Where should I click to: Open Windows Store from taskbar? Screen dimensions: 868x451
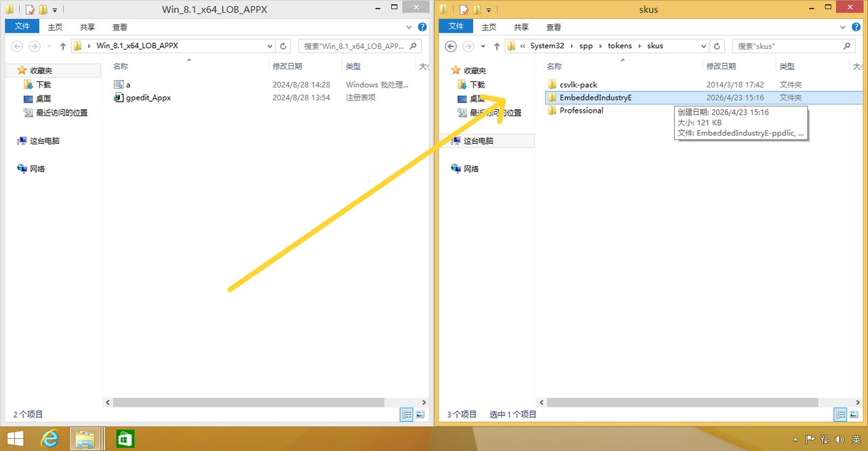[124, 439]
